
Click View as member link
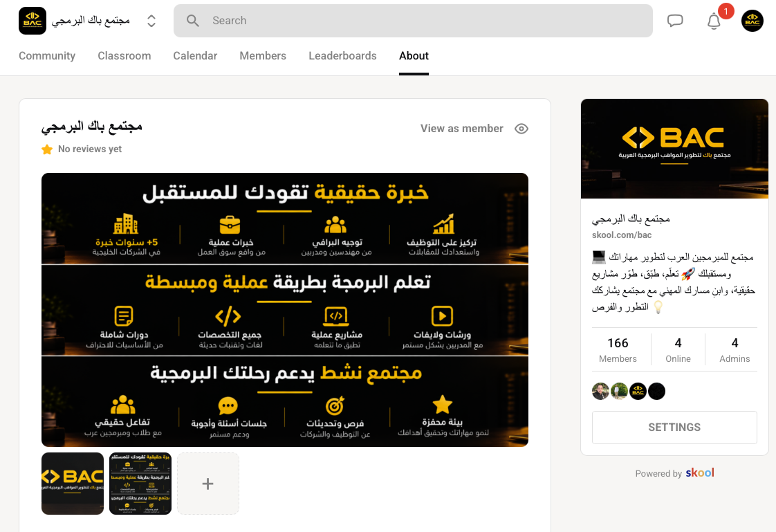(462, 129)
